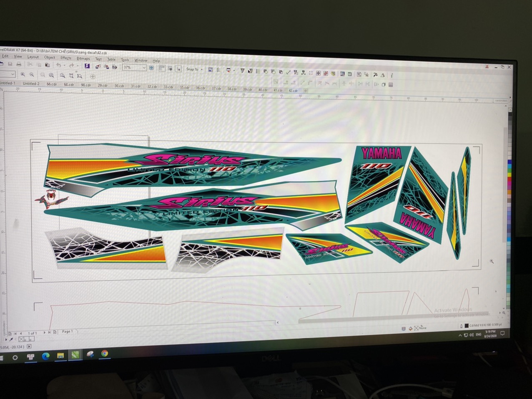Open Google Chrome from taskbar

[105, 354]
